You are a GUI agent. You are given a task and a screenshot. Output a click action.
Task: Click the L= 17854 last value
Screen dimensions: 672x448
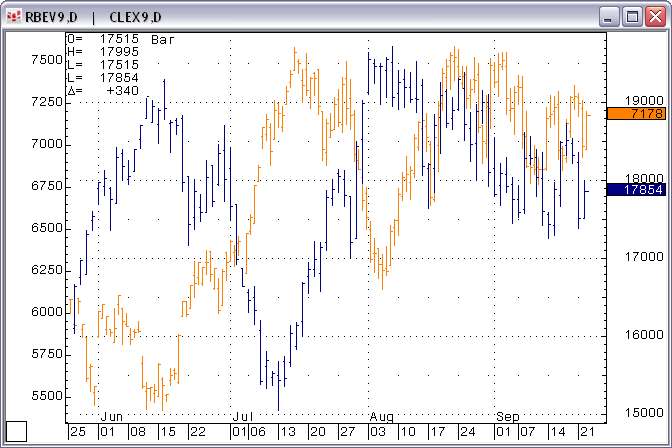pyautogui.click(x=103, y=78)
